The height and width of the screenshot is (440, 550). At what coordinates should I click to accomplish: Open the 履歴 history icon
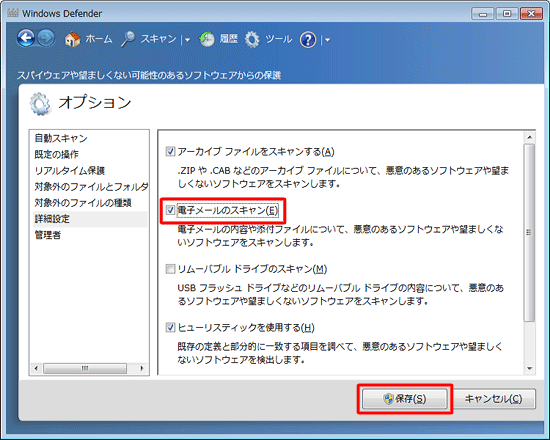[207, 39]
